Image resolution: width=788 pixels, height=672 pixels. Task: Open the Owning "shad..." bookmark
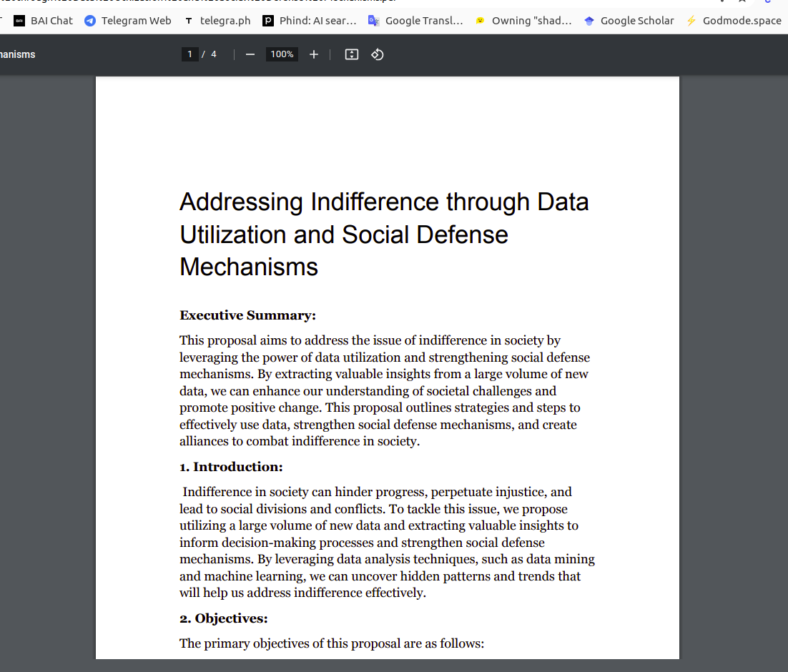pos(523,21)
